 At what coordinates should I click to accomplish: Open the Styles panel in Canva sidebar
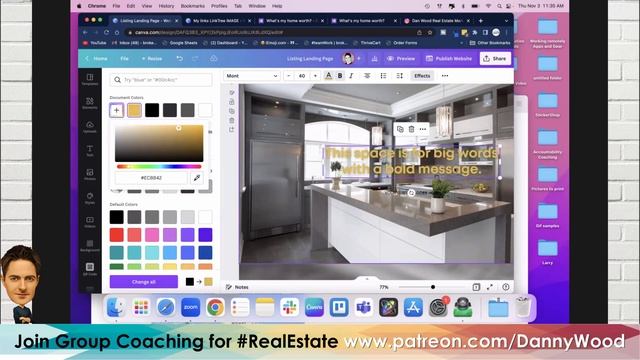point(90,198)
